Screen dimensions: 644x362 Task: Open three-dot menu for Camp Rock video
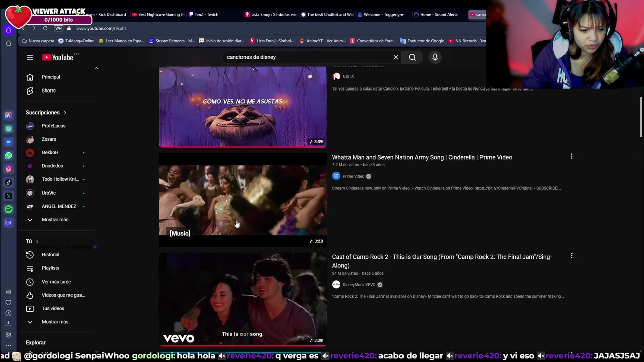[571, 256]
